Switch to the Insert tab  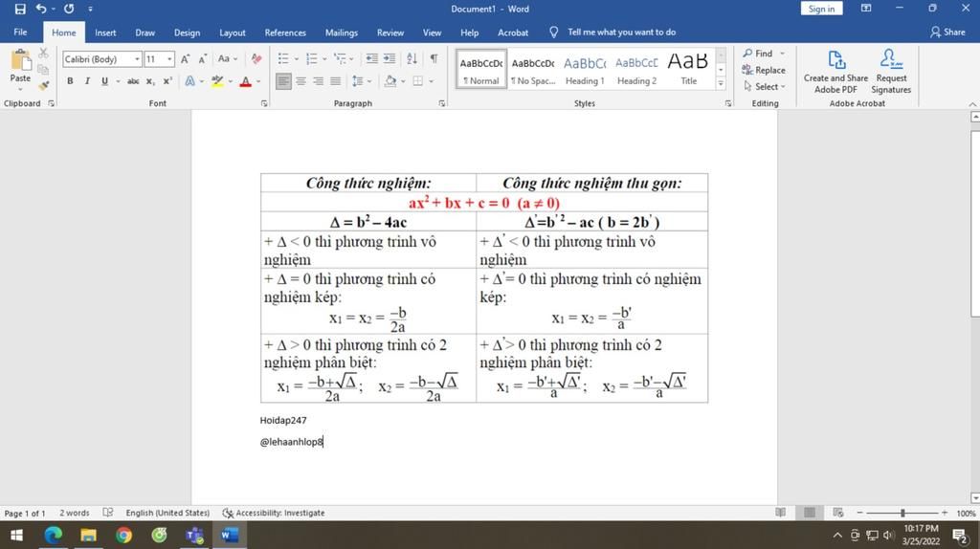click(105, 33)
